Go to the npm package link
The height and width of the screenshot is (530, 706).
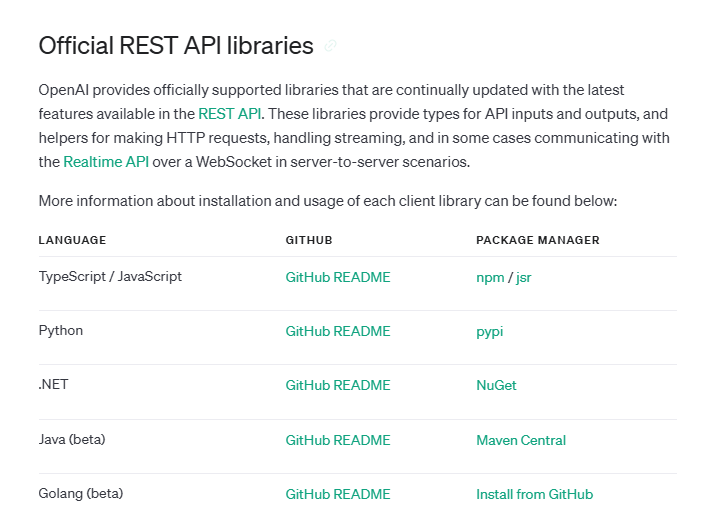(x=490, y=277)
